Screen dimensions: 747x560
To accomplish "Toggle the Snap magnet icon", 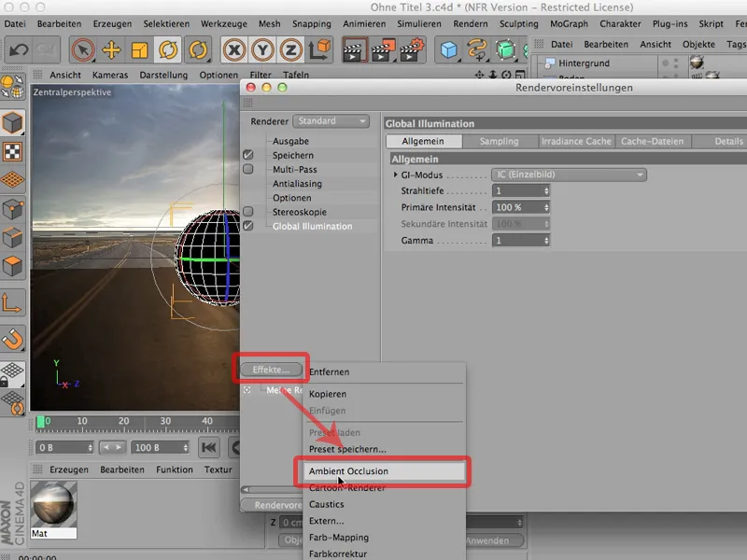I will 13,339.
